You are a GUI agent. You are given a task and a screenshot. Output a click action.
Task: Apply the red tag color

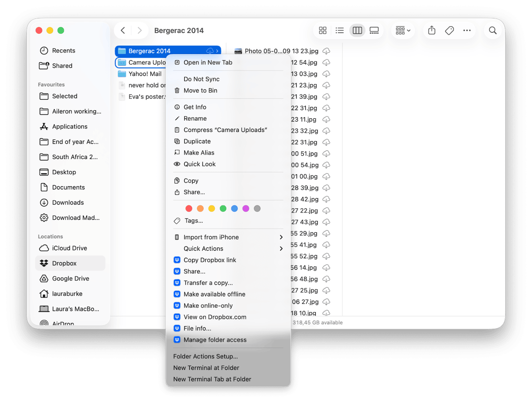point(189,208)
